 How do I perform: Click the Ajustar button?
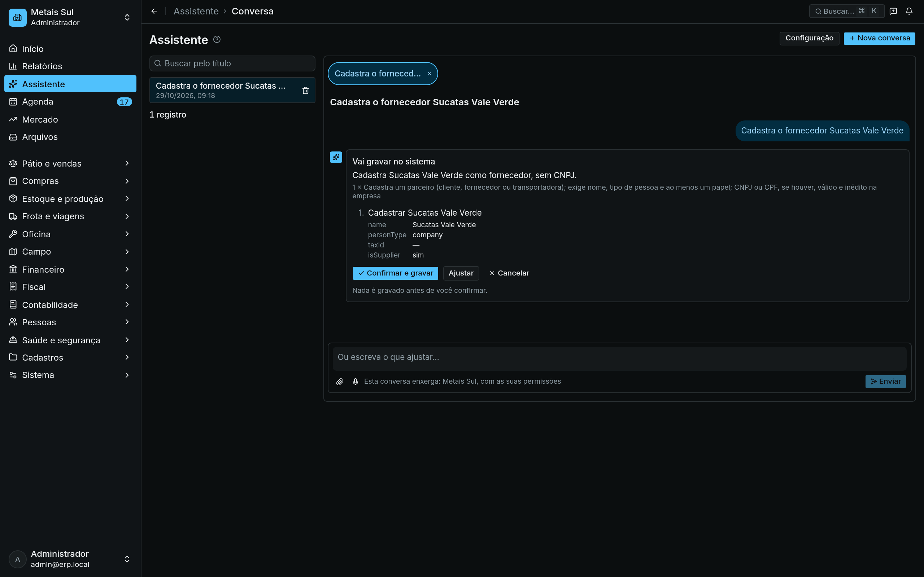click(x=461, y=273)
